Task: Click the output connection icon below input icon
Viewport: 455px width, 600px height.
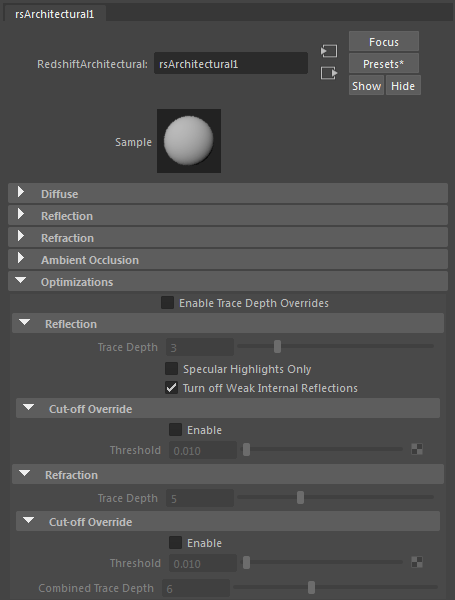Action: pyautogui.click(x=329, y=73)
